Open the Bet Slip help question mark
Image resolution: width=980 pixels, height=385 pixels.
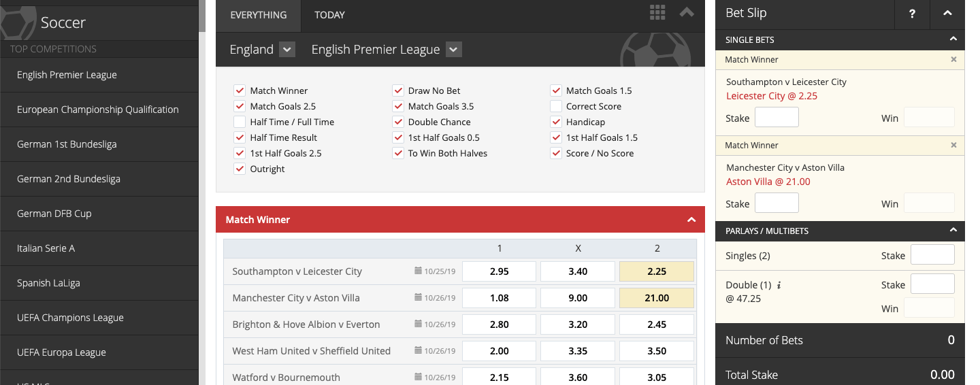pos(913,14)
